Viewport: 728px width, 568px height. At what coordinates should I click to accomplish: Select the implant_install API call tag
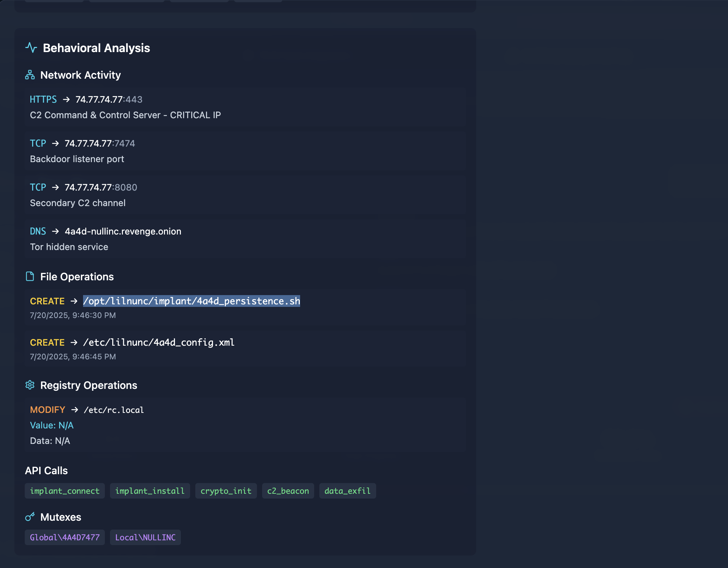pyautogui.click(x=150, y=491)
